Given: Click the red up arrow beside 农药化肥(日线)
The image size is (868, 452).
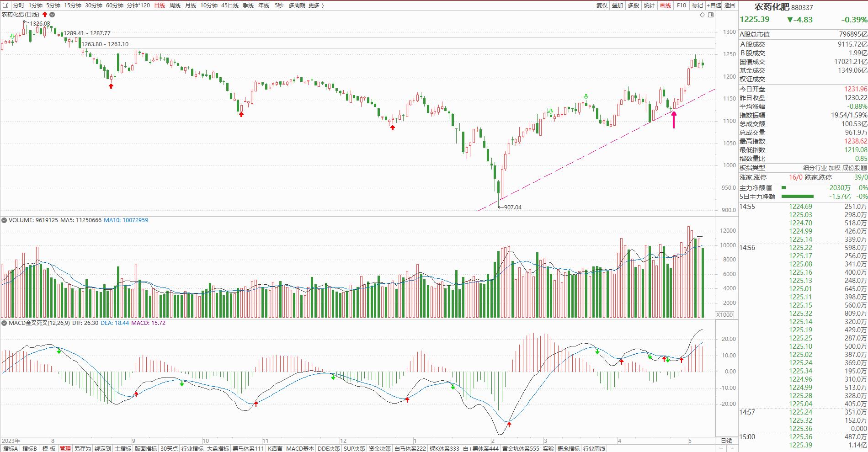Looking at the screenshot, I should (45, 15).
